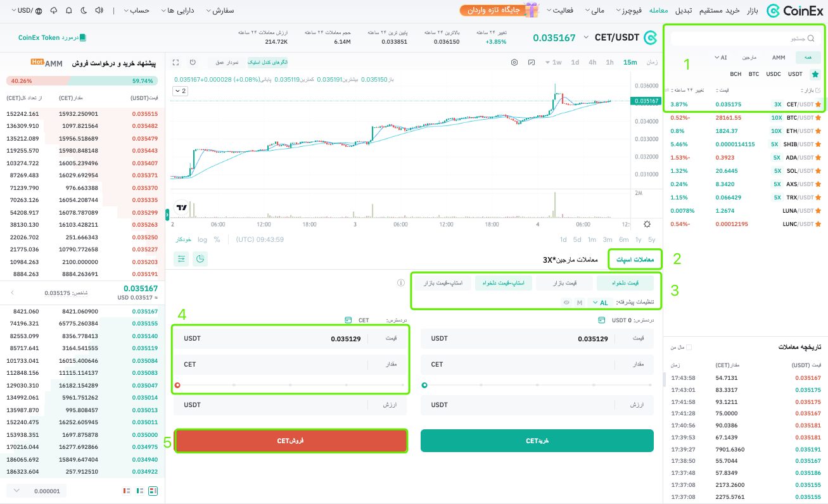Click the red sell CET button

pyautogui.click(x=290, y=441)
